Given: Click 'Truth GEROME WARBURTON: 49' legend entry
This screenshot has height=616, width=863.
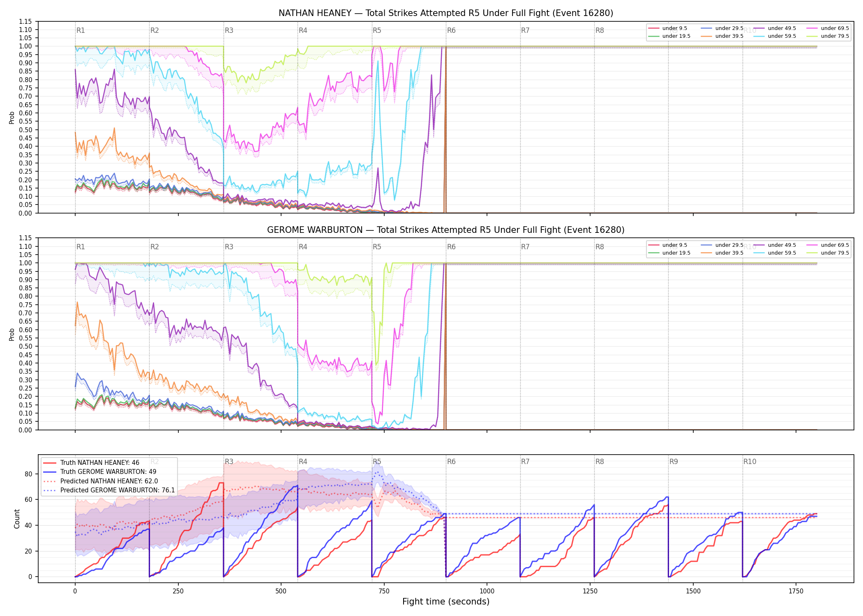Looking at the screenshot, I should 100,472.
